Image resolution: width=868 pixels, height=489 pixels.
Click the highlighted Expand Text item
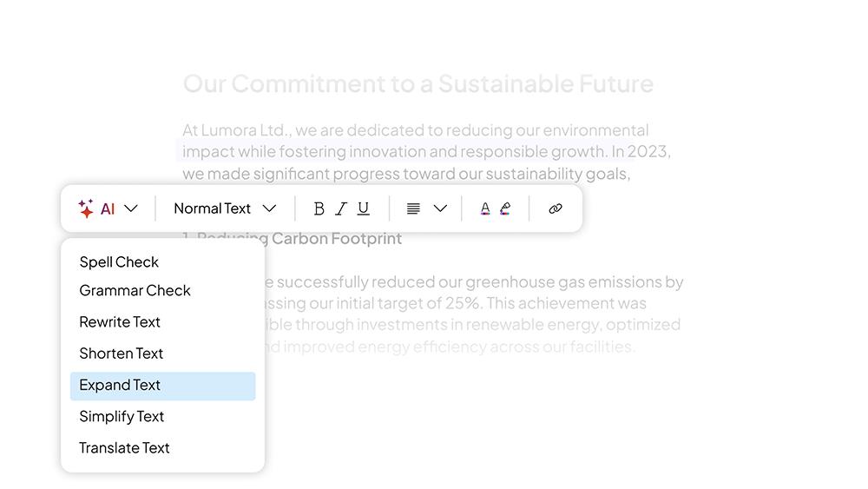click(163, 386)
